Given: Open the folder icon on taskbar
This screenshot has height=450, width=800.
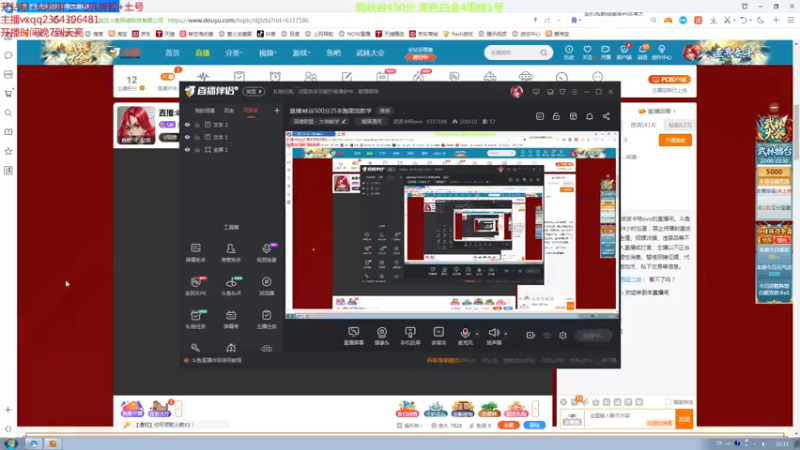Looking at the screenshot, I should 53,443.
